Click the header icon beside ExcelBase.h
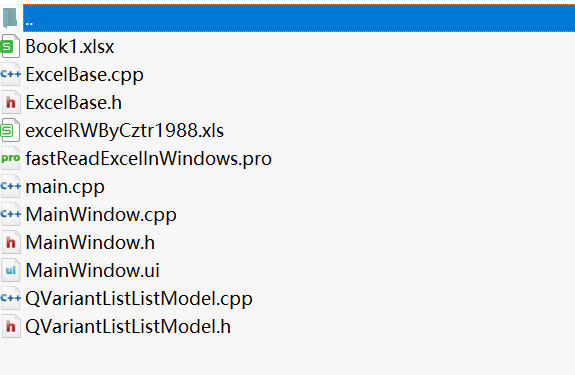Viewport: 575px width, 375px height. coord(11,102)
